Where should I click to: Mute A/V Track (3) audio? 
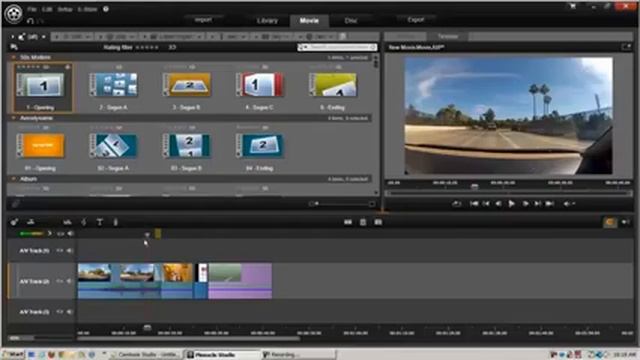coord(69,312)
